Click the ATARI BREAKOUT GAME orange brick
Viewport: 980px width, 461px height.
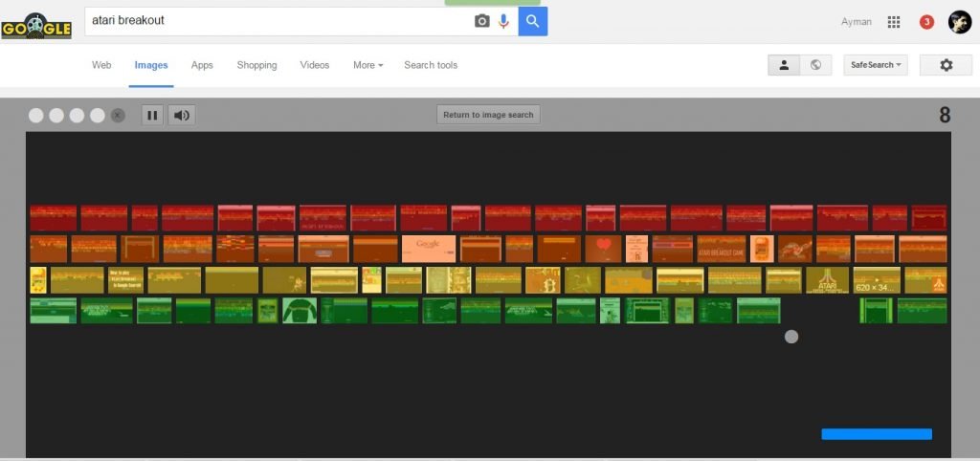[722, 249]
